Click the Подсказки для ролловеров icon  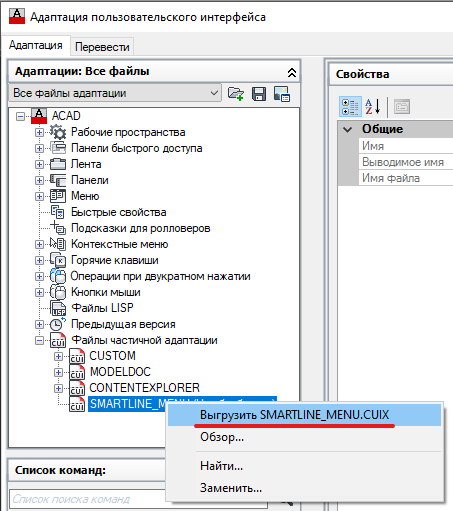click(x=58, y=228)
